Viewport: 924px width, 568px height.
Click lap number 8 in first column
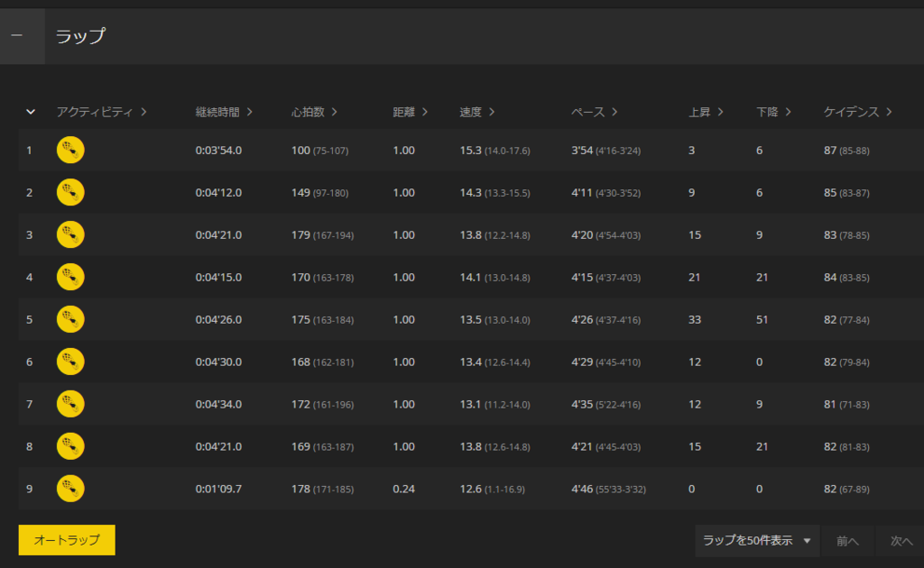pos(30,447)
